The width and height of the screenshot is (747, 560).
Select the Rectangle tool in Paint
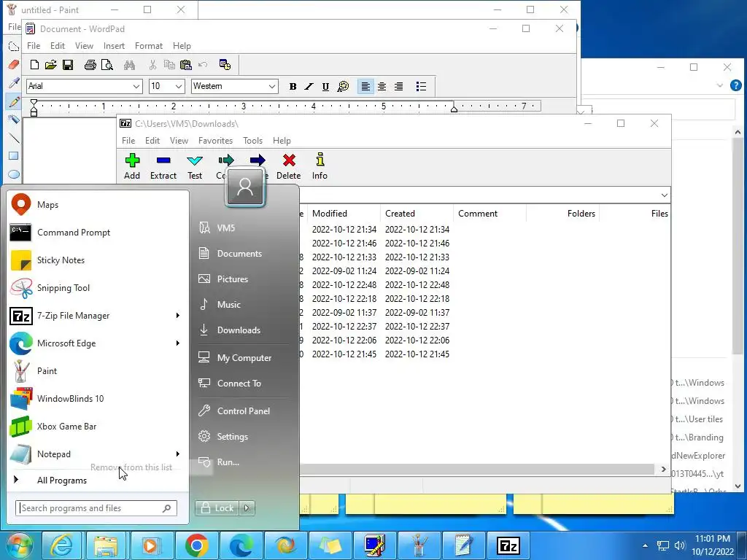[14, 156]
